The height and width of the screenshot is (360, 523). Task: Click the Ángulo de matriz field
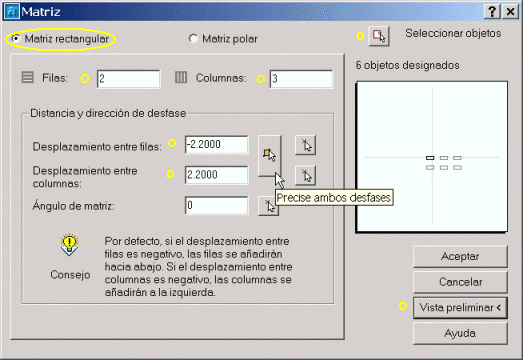click(216, 205)
